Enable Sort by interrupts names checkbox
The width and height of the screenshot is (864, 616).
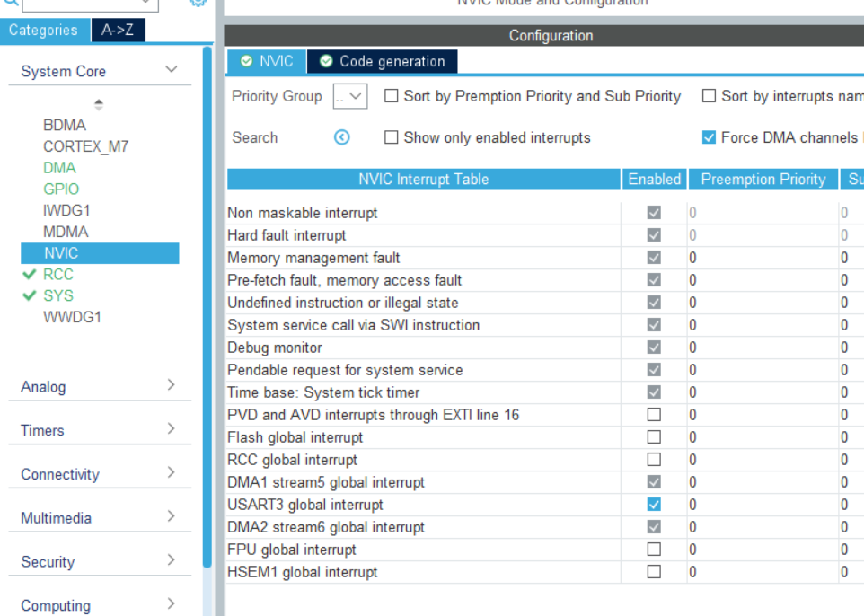710,96
